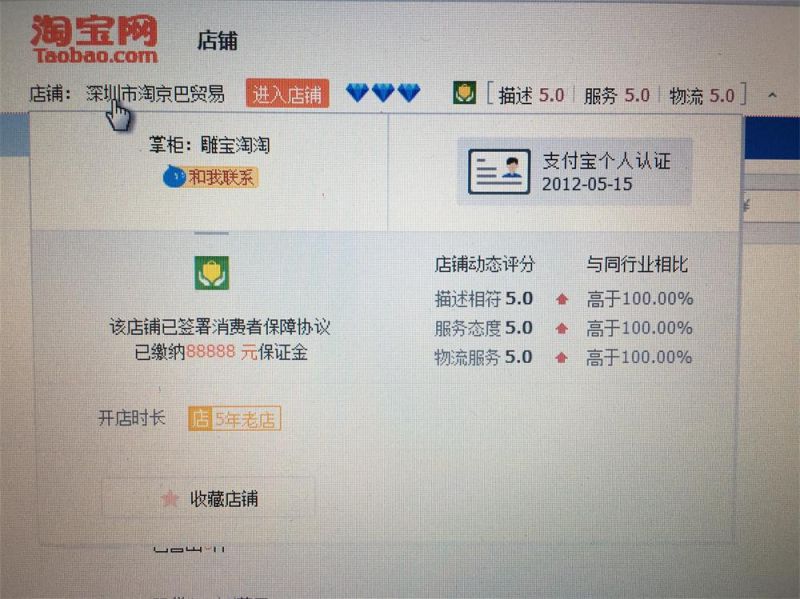Click the Alipay ID card verification icon

[x=499, y=171]
